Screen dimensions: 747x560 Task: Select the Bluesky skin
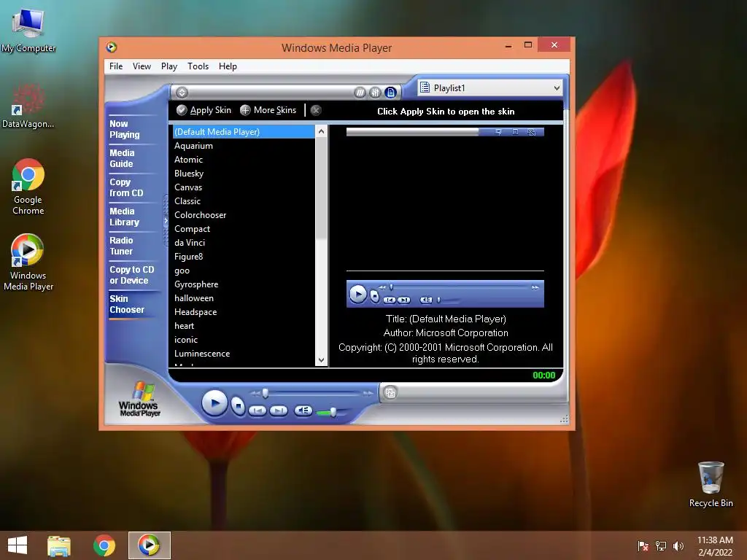(244, 174)
